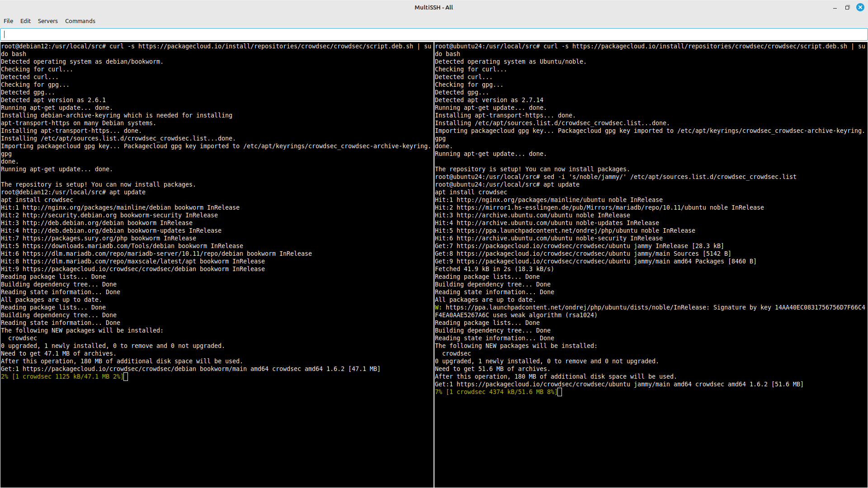Click Hit:7 packages.sury.org php line
This screenshot has width=868, height=488.
point(99,238)
